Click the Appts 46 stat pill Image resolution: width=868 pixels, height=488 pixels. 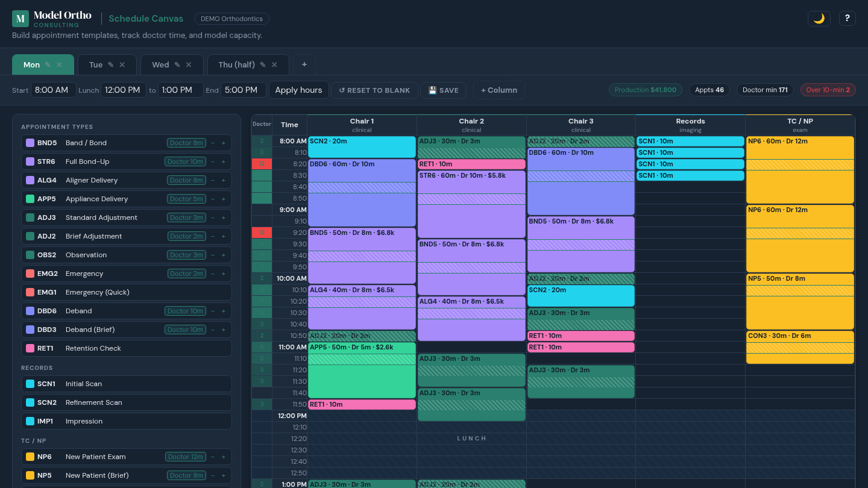(709, 90)
